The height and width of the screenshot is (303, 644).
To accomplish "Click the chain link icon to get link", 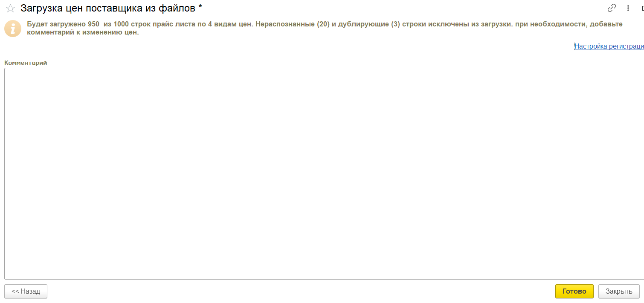I will tap(612, 8).
